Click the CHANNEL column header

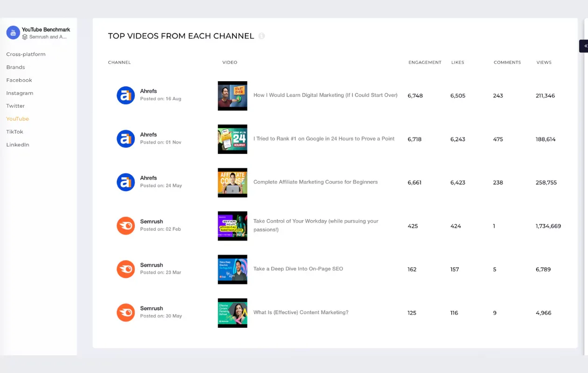[119, 62]
